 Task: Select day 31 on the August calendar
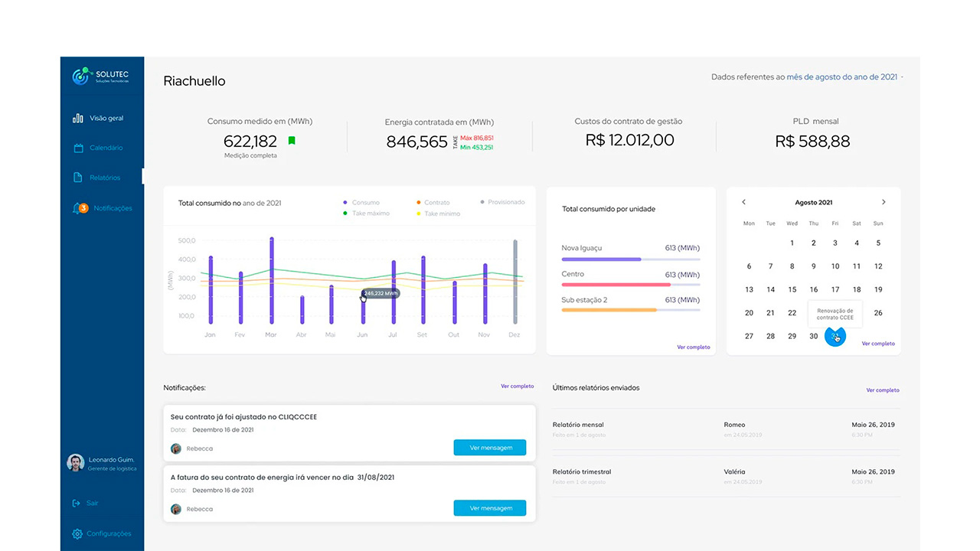835,336
